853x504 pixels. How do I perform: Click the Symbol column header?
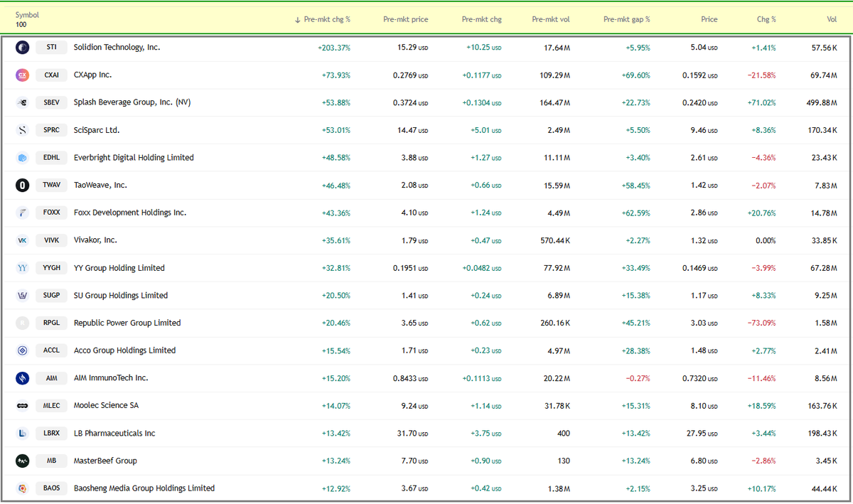click(27, 14)
